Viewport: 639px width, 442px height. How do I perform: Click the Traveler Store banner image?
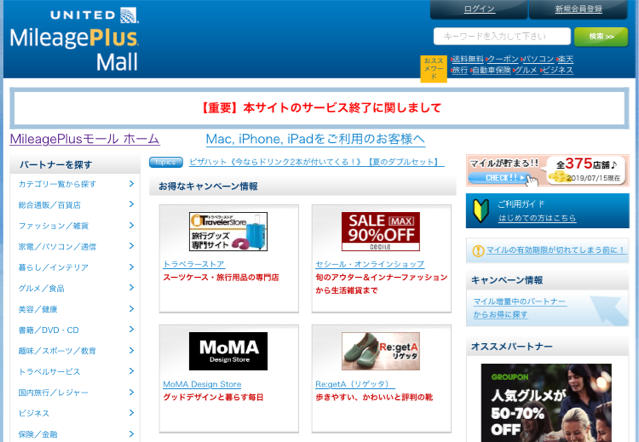(228, 231)
